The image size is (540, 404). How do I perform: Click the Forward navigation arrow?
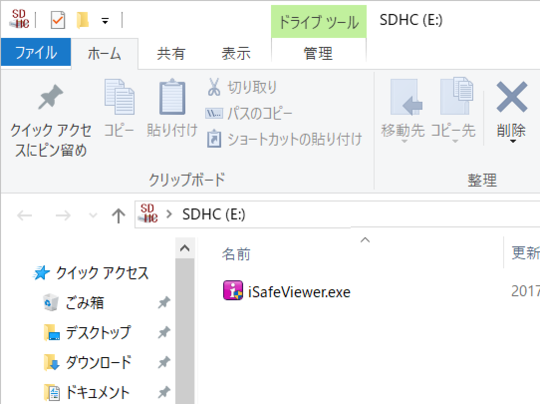(63, 216)
